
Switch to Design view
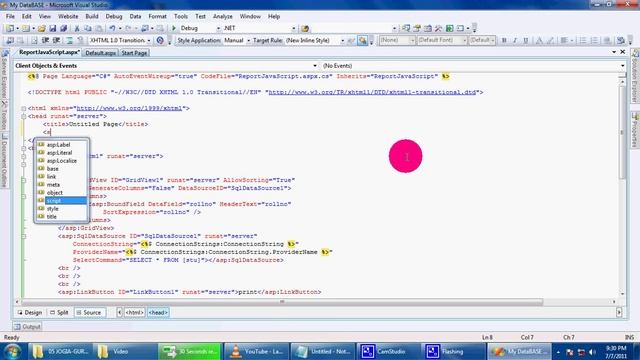[x=29, y=313]
